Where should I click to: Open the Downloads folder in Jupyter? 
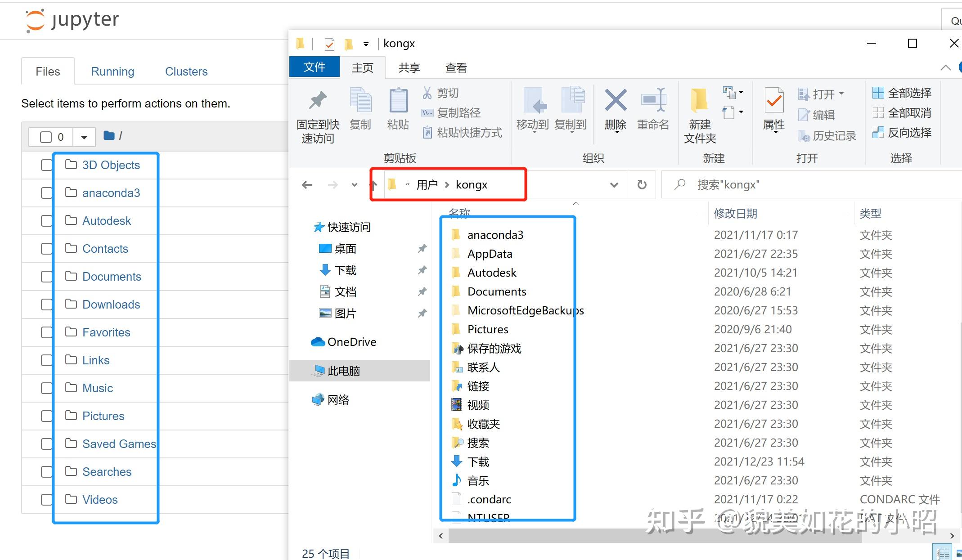[111, 304]
